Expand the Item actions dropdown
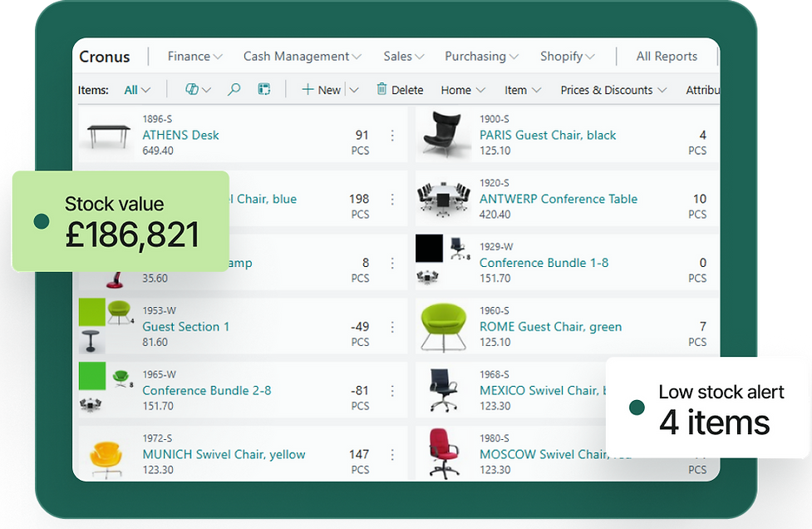Image resolution: width=812 pixels, height=529 pixels. [x=523, y=90]
